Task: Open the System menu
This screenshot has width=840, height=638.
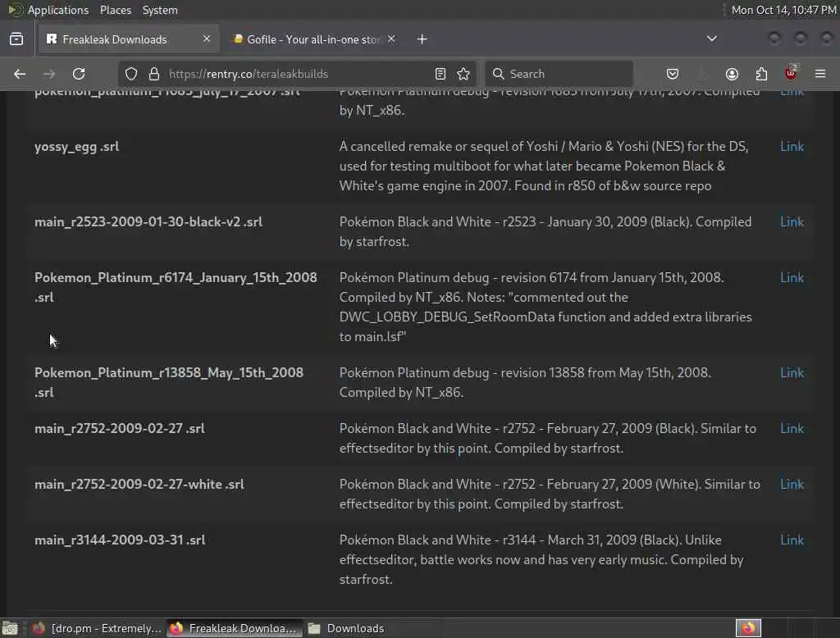Action: pyautogui.click(x=160, y=10)
